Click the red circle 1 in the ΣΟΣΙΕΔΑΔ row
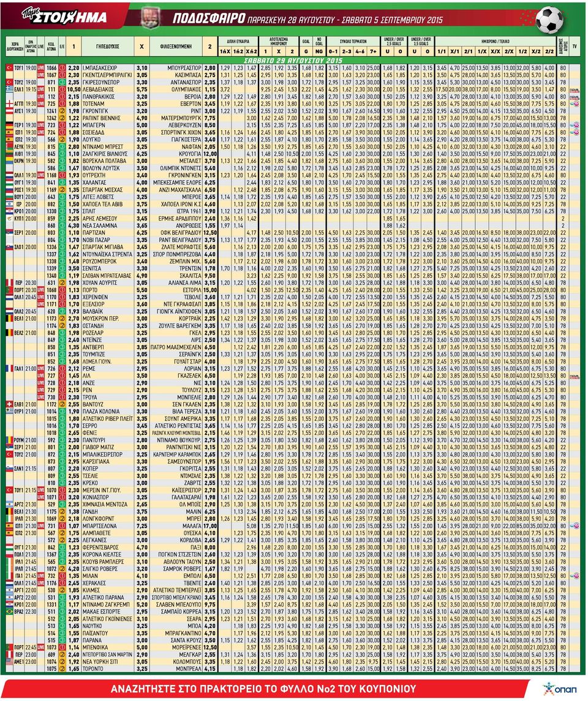Screen dimensions: 588x701 click(x=62, y=132)
